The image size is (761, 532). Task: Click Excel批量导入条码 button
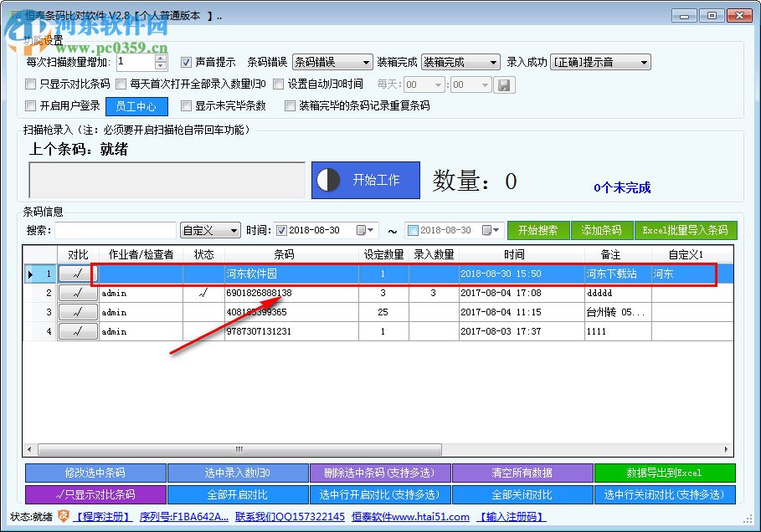click(686, 230)
